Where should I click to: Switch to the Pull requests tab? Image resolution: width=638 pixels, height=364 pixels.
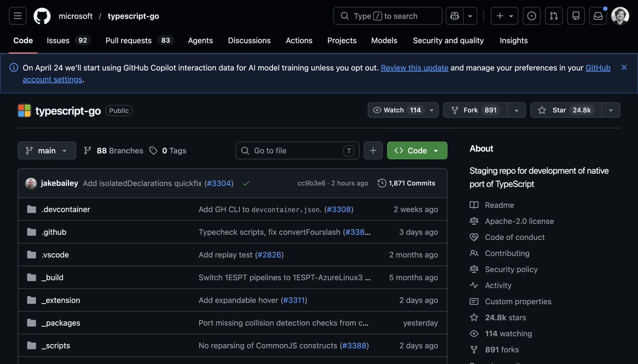click(x=139, y=40)
